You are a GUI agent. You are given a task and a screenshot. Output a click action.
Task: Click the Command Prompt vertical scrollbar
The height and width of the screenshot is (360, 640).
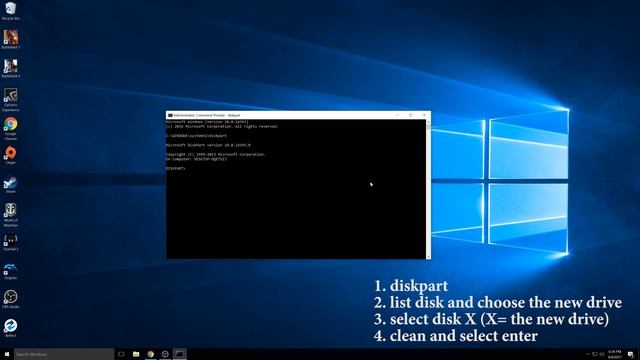click(x=428, y=189)
